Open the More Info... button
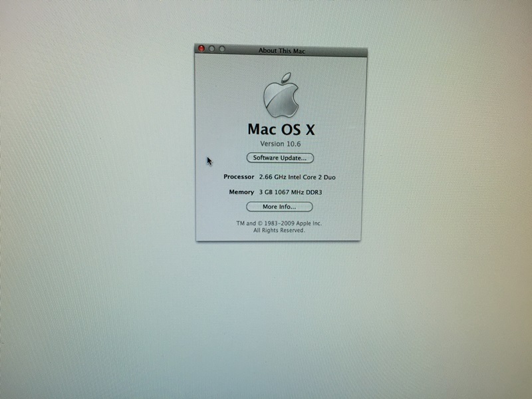This screenshot has height=399, width=532. coord(279,207)
